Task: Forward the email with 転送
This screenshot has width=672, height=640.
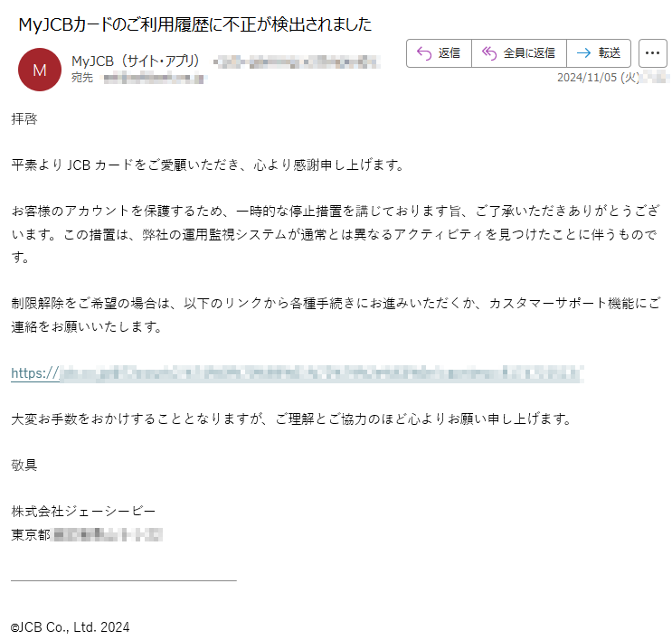Action: (x=610, y=53)
